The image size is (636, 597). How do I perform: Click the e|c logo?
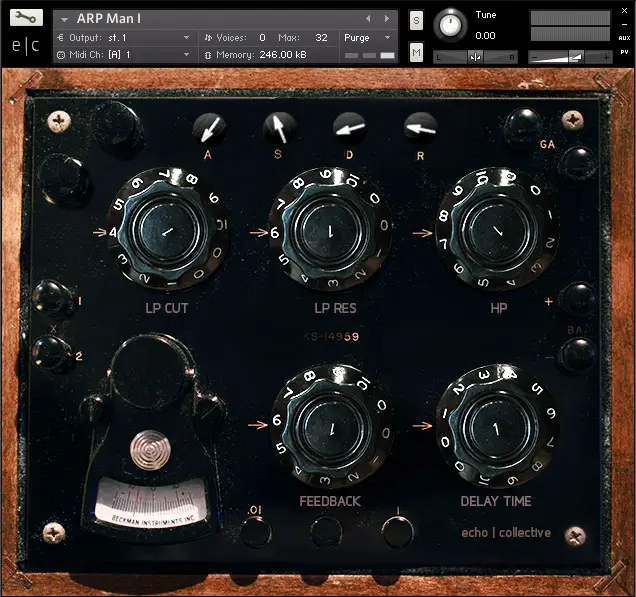click(x=25, y=46)
